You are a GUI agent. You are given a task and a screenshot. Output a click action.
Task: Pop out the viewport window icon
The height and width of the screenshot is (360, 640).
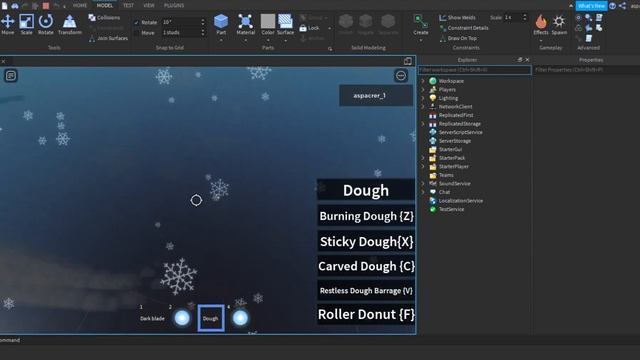click(x=407, y=61)
